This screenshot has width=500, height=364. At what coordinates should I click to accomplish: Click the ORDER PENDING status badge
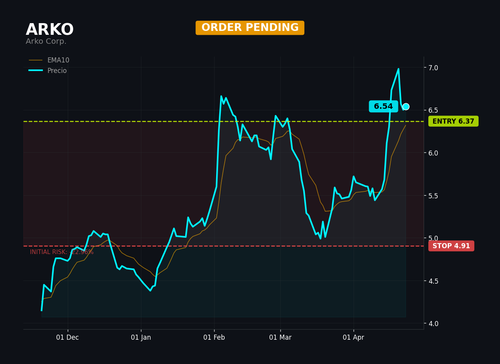[250, 28]
